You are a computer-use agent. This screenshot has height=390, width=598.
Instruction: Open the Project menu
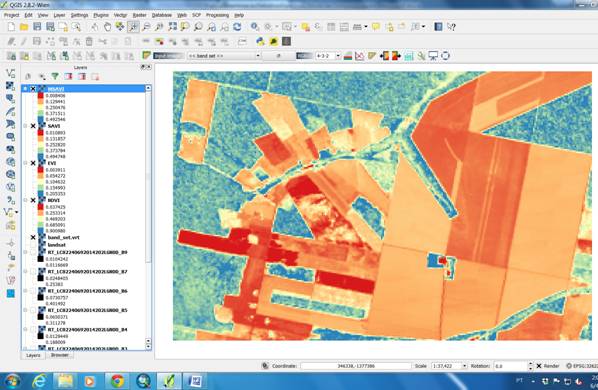(11, 15)
